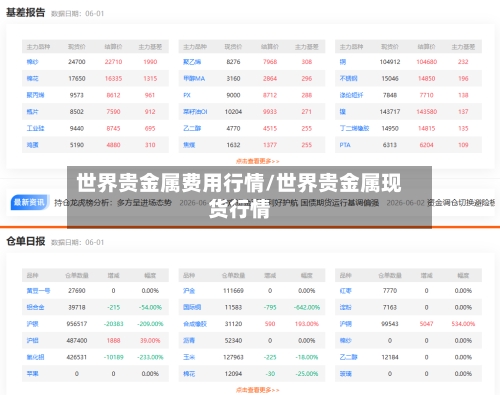
Task: Open the PX variety link
Action: pyautogui.click(x=187, y=95)
